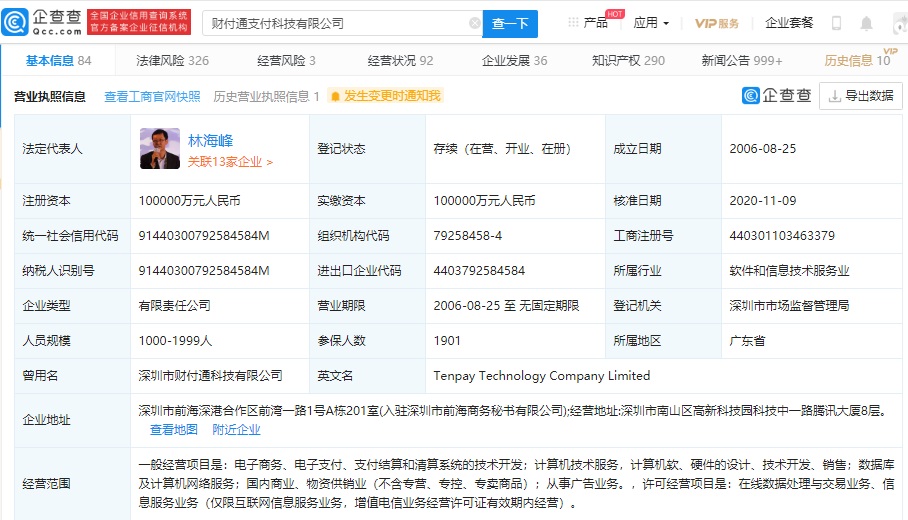Open 历史营业执照信息 1 link
Screen dimensions: 908x520
266,97
